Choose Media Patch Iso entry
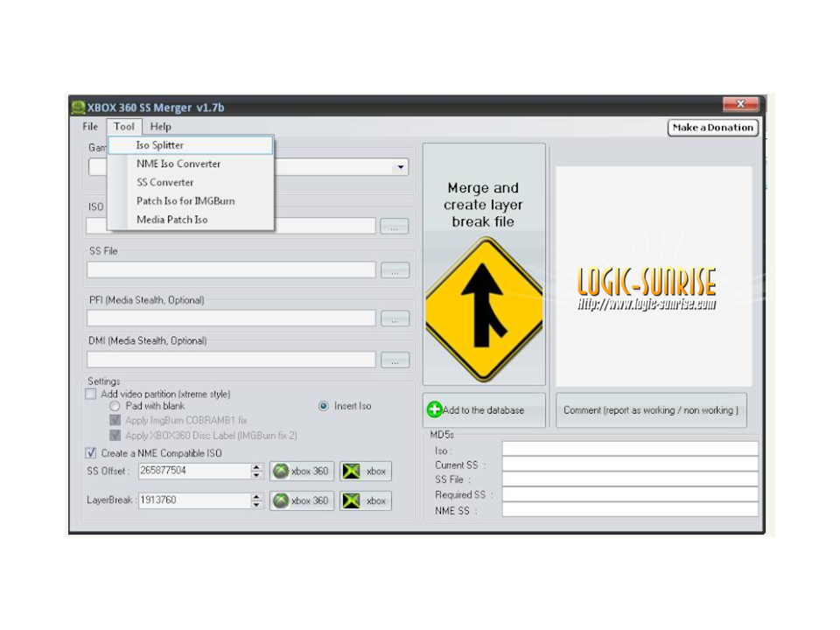 (x=190, y=220)
